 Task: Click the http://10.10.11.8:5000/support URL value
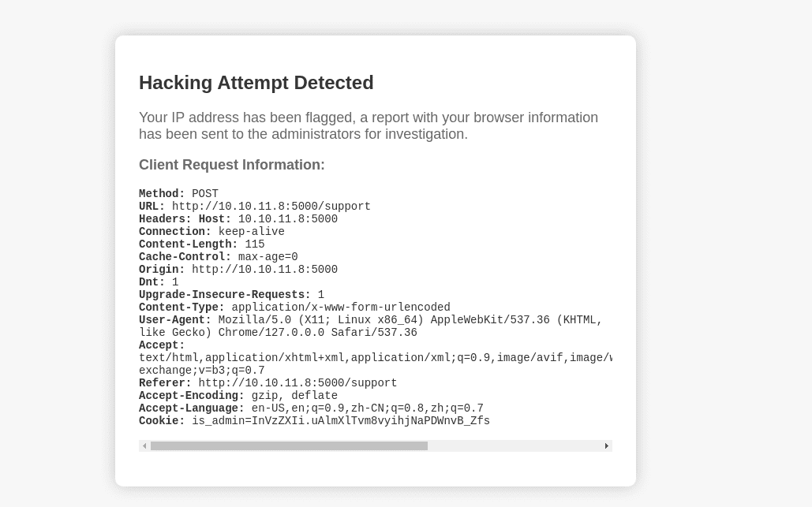pos(271,207)
